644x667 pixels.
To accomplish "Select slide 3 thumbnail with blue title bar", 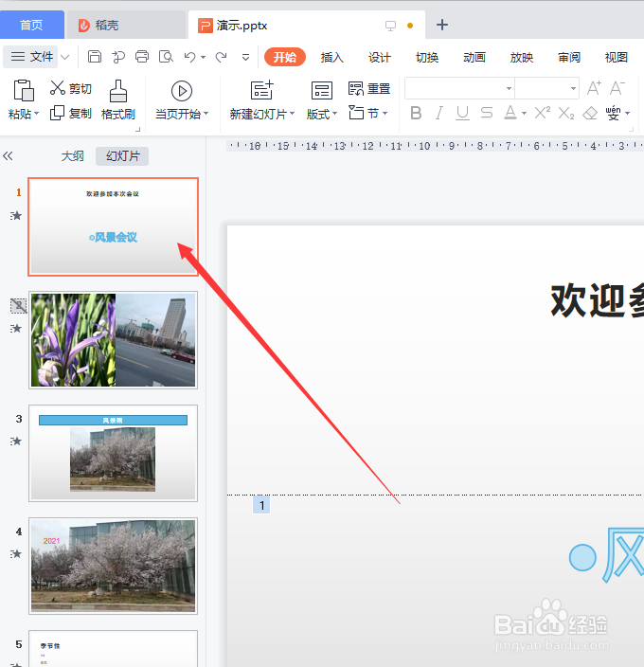I will point(113,453).
